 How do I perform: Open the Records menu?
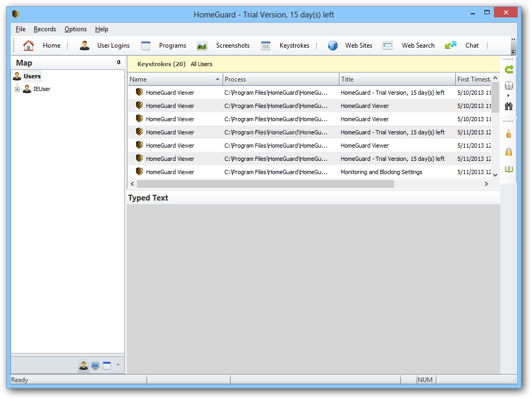[x=45, y=29]
